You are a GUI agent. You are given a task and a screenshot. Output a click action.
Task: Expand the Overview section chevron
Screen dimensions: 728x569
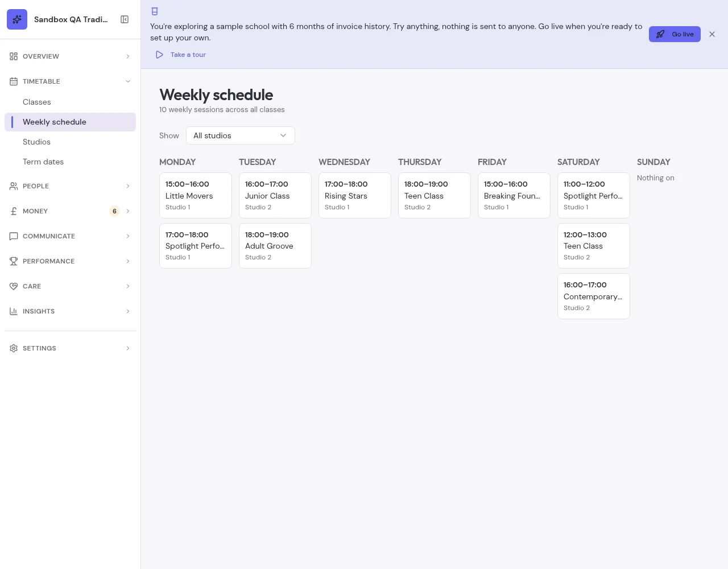128,56
